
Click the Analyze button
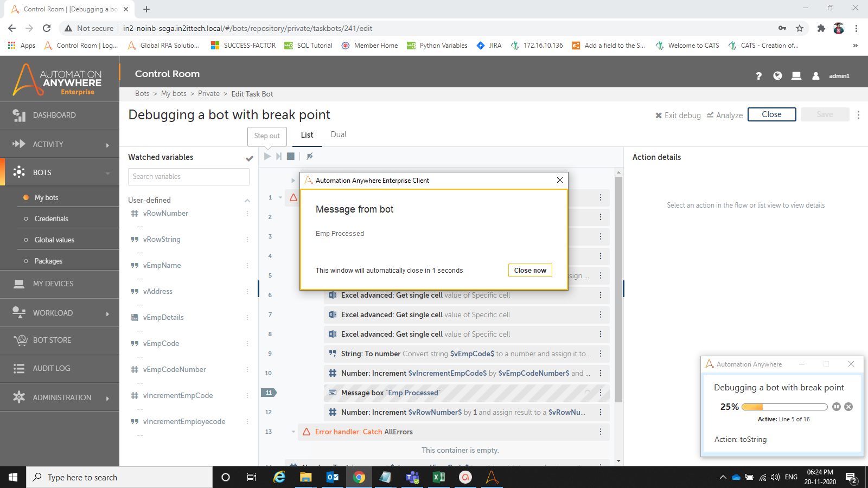pyautogui.click(x=725, y=115)
